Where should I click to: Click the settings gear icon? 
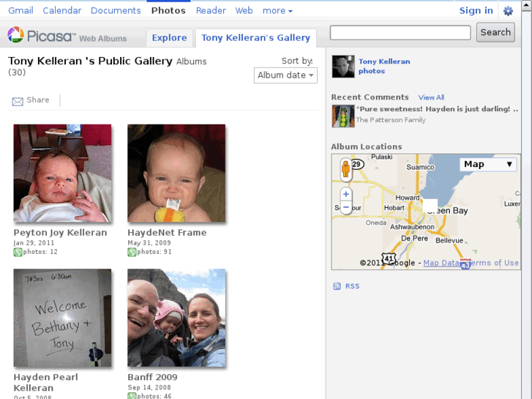point(508,11)
